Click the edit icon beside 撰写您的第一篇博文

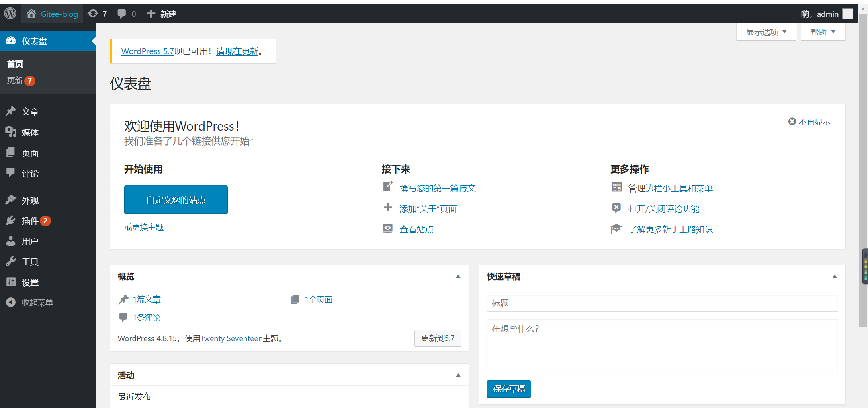pyautogui.click(x=388, y=187)
